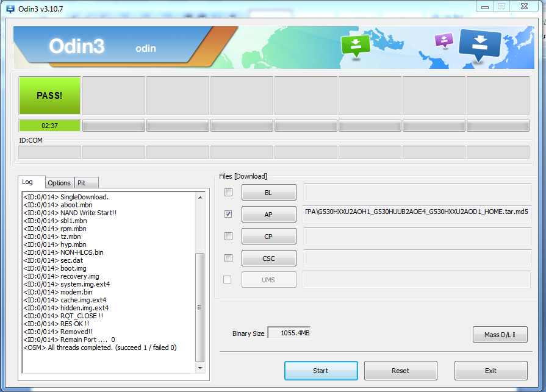Click the log scrollbar up arrow
This screenshot has height=392, width=546.
[200, 198]
